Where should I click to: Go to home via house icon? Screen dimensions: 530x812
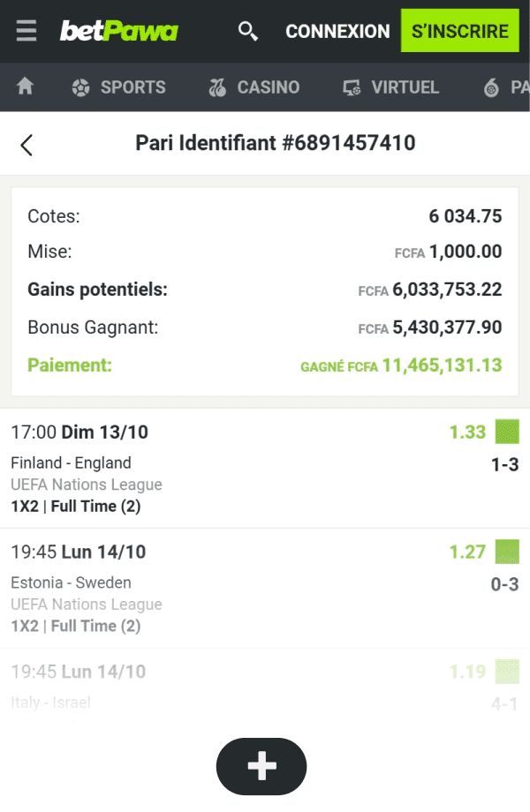point(26,86)
